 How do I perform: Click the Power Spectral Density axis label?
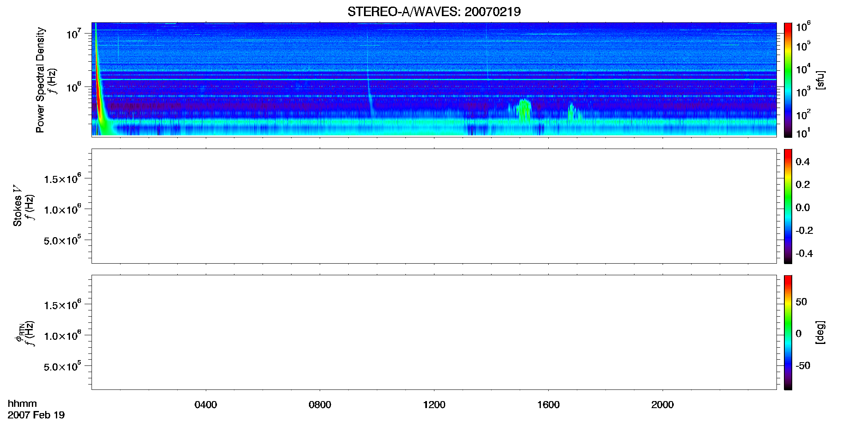[x=40, y=80]
